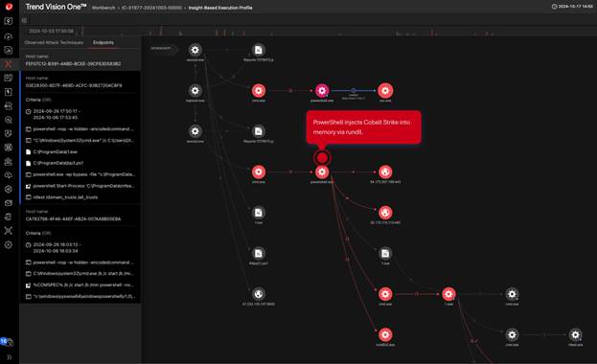Click the 2024-09-26 18:03:13 time range
The width and height of the screenshot is (597, 364).
[x=56, y=247]
